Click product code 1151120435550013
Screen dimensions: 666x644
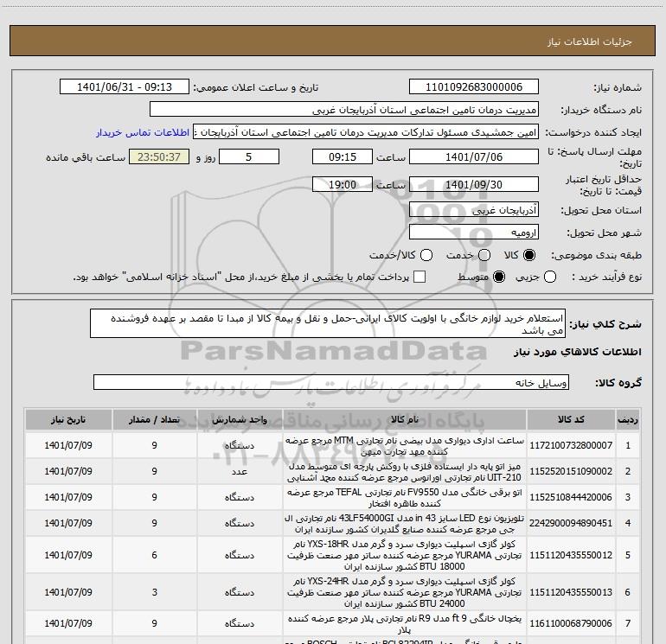571,592
